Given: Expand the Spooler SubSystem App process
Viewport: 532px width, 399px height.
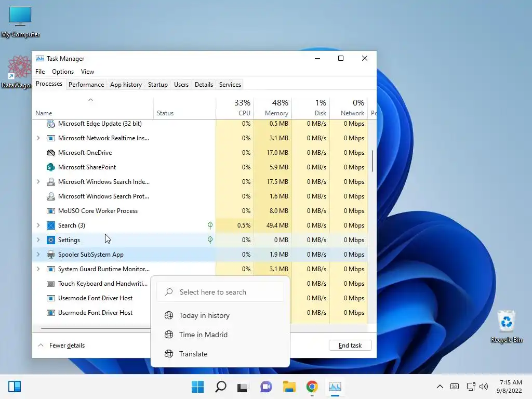Looking at the screenshot, I should point(38,255).
